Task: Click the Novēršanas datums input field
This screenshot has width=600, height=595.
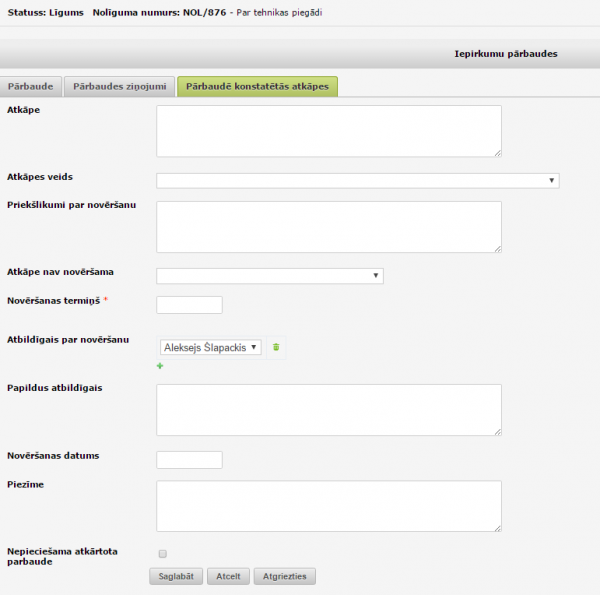Action: [190, 460]
